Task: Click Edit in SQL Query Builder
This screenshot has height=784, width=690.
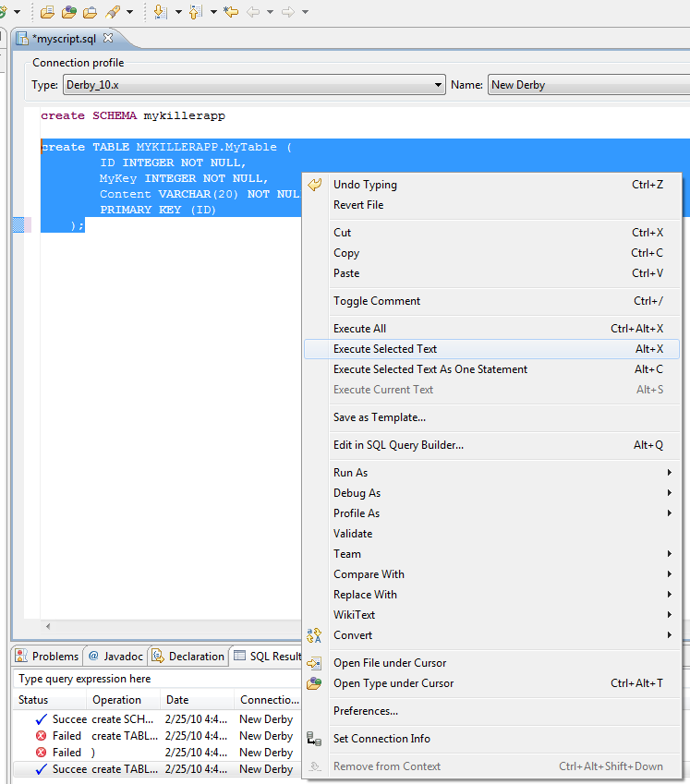Action: click(x=398, y=445)
